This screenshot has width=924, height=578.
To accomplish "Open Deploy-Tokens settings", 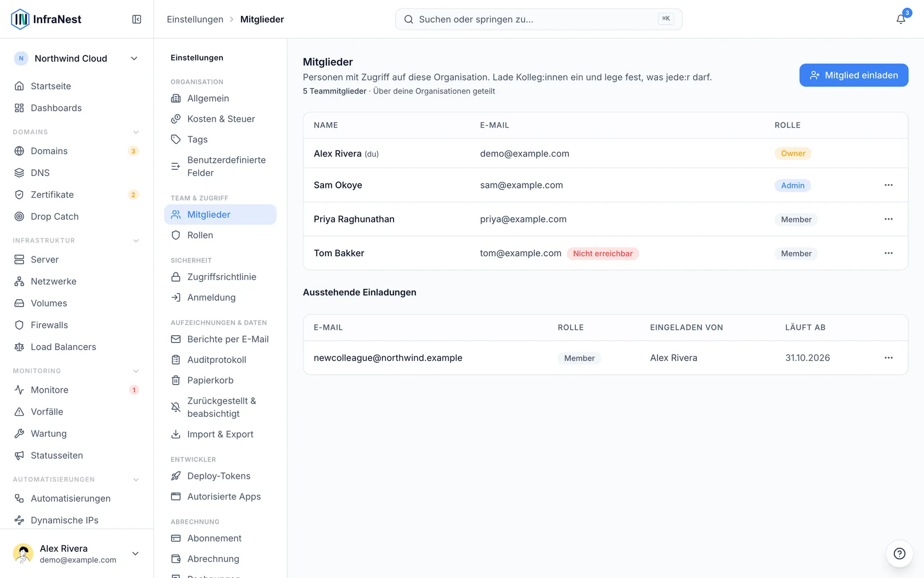I will coord(220,476).
